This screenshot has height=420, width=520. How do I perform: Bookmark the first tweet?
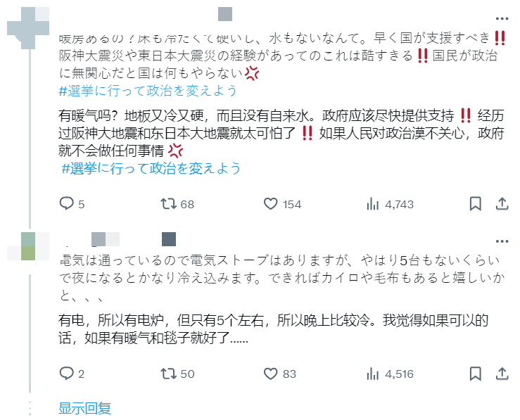point(476,204)
